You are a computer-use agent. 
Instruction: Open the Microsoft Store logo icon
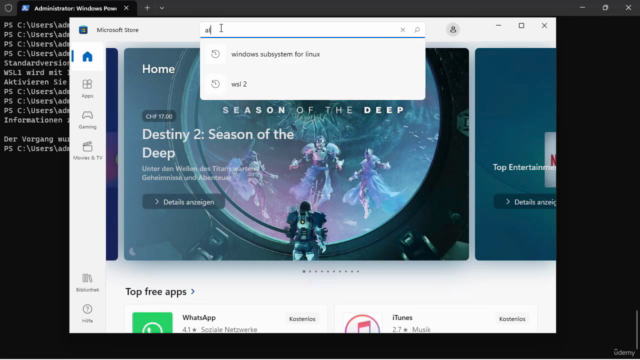coord(83,30)
